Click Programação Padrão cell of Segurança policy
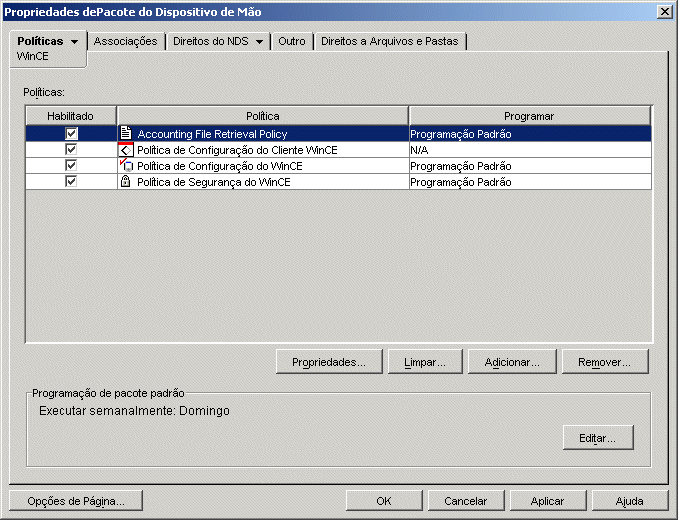Viewport: 678px width, 520px height. [x=530, y=182]
